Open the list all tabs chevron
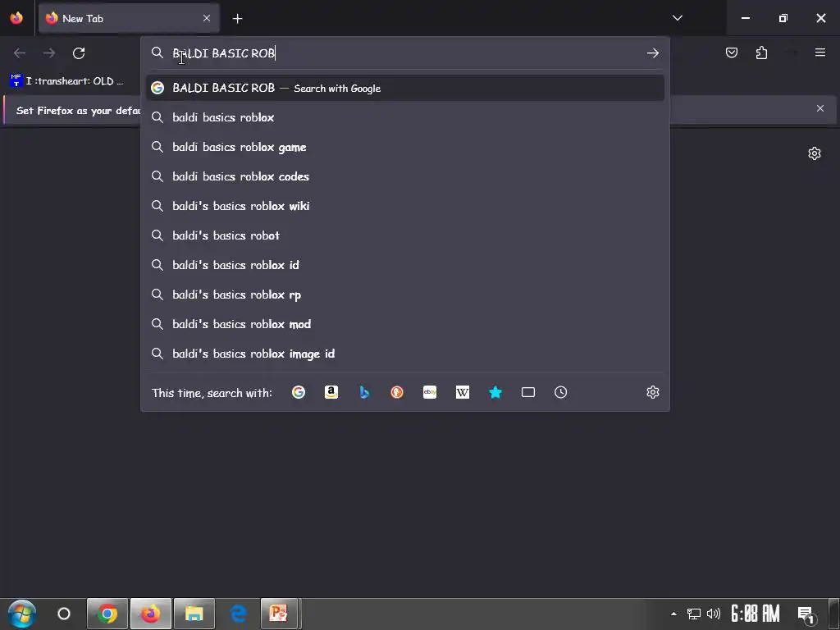 677,18
